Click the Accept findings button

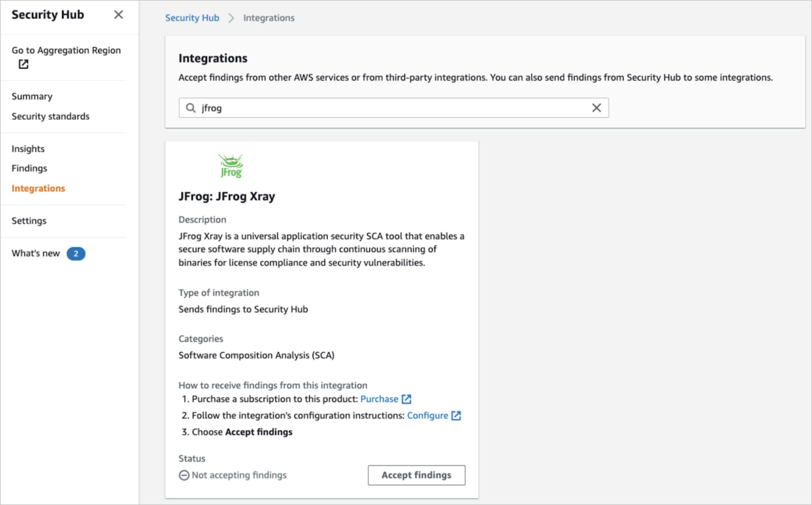[417, 475]
